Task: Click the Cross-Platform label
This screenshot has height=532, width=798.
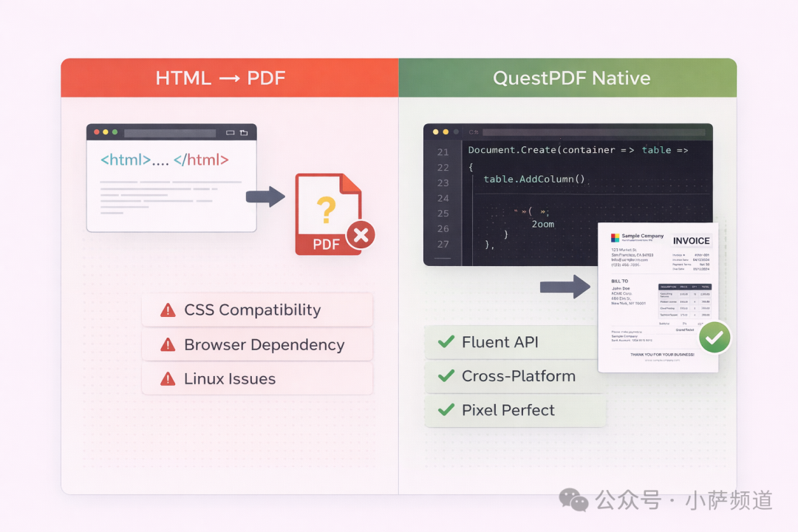Action: [519, 376]
